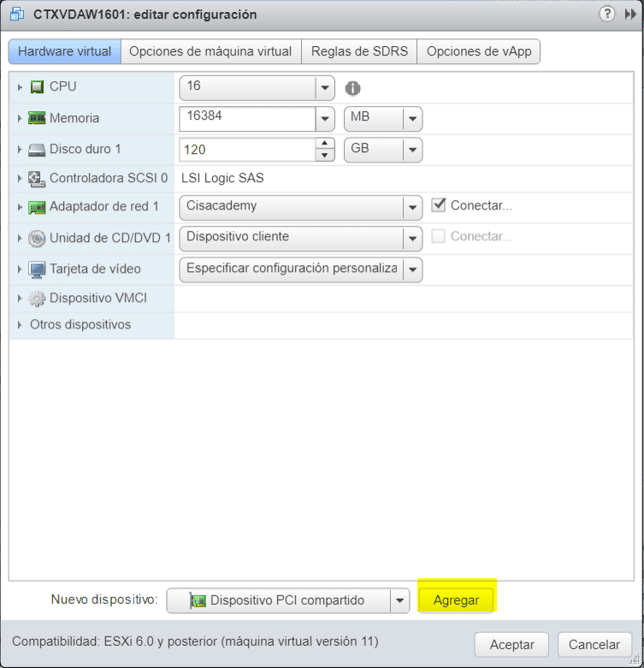Open the Especificar configuración personalizada dropdown
This screenshot has width=644, height=668.
(412, 269)
